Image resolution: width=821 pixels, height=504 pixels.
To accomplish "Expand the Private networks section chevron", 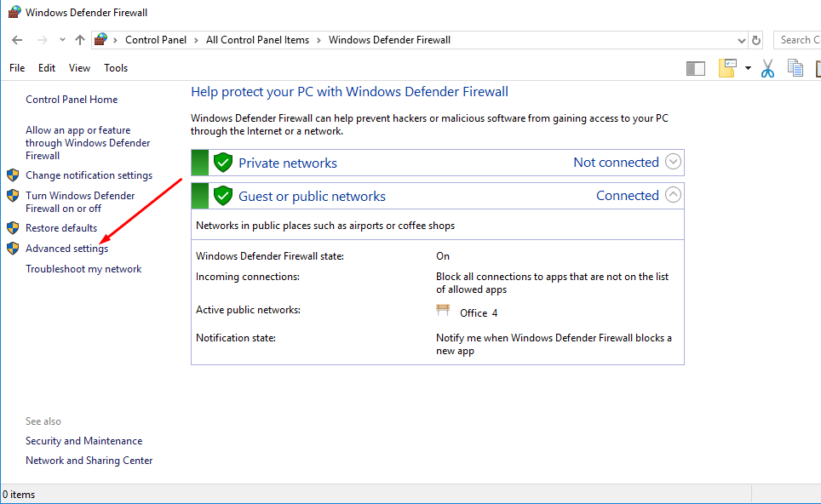I will (x=673, y=162).
